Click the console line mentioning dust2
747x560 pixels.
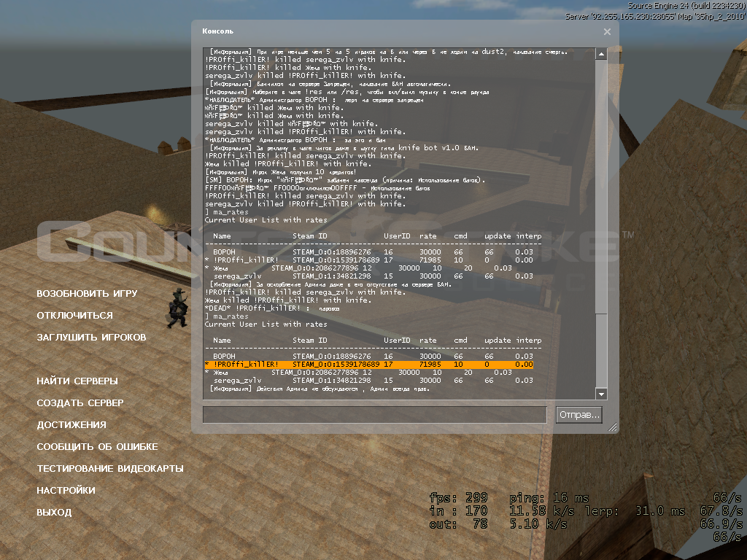tap(388, 52)
